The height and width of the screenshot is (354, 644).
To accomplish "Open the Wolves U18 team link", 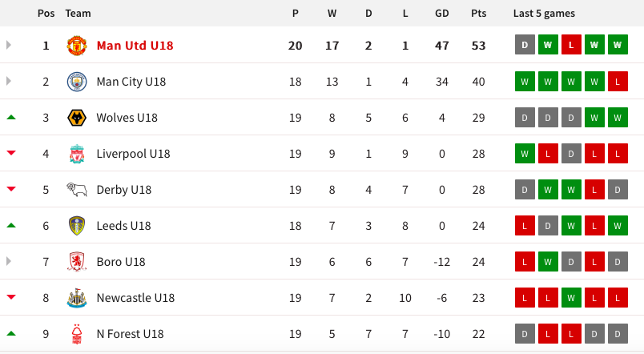I will click(x=127, y=118).
